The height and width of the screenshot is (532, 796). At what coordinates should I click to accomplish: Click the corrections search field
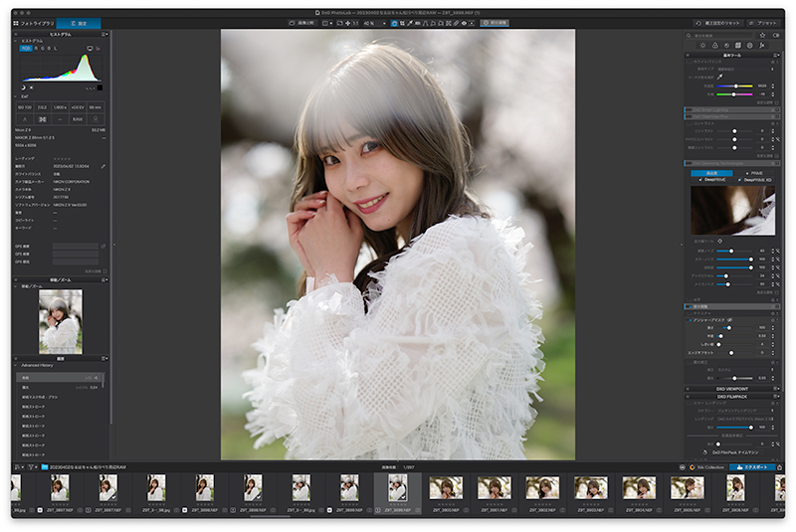click(x=718, y=35)
